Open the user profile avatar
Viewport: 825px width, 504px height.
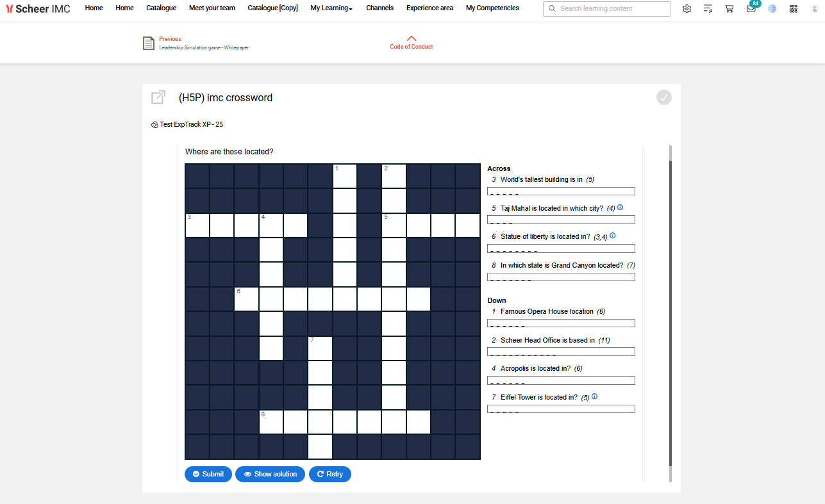tap(814, 8)
